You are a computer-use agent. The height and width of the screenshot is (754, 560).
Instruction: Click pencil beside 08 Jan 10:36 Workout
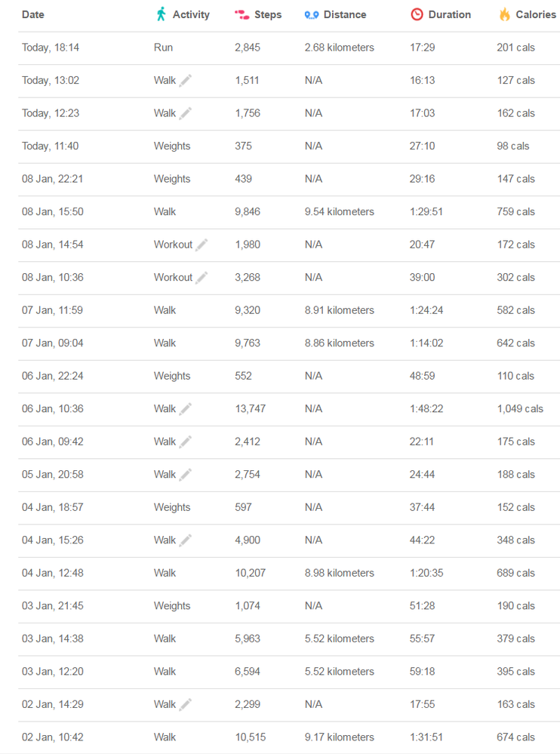tap(202, 278)
